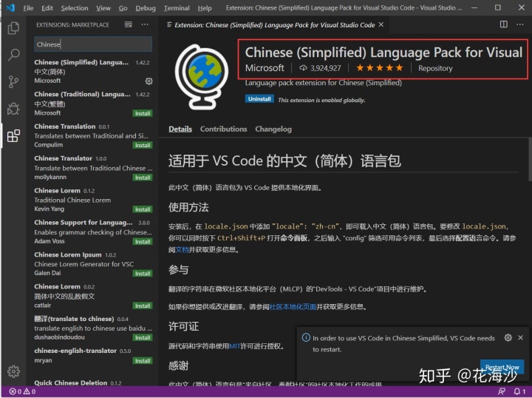532x398 pixels.
Task: Install Chinese Lorem by Kevin Yang
Action: tap(143, 209)
